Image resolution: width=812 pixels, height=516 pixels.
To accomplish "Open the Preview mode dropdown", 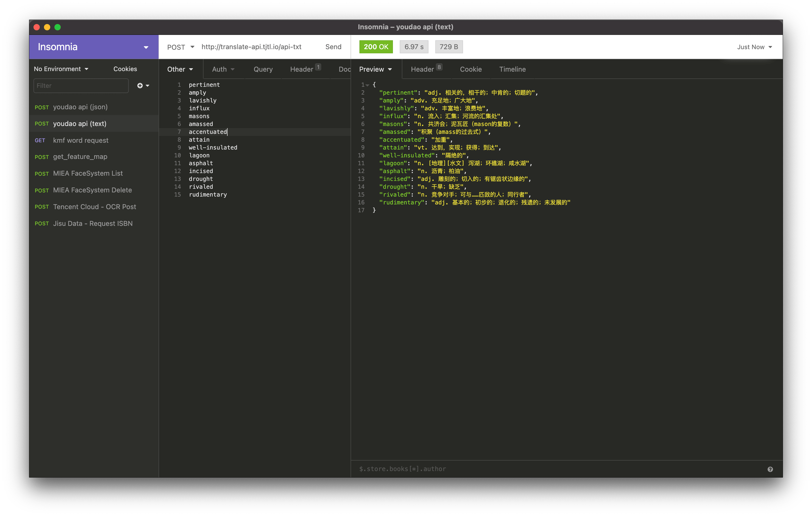I will click(x=375, y=70).
